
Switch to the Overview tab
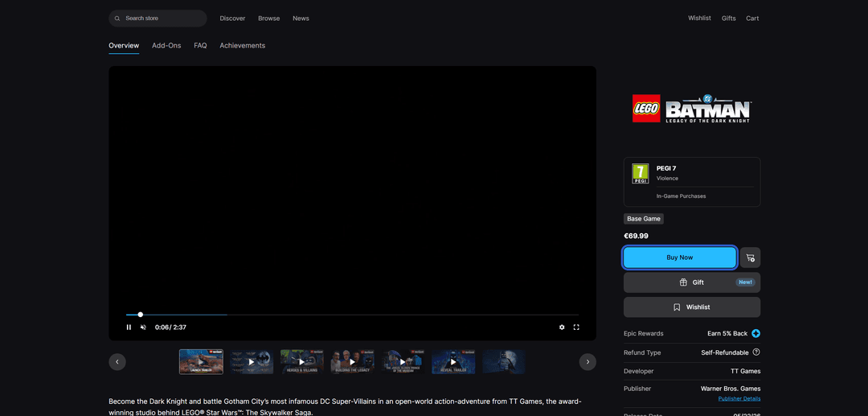point(124,45)
